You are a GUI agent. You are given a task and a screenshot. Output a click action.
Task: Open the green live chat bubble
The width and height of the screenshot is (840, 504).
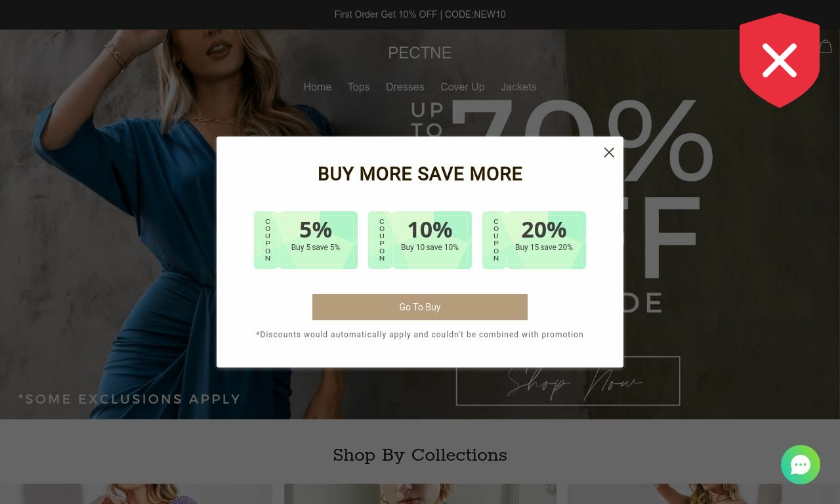[801, 465]
